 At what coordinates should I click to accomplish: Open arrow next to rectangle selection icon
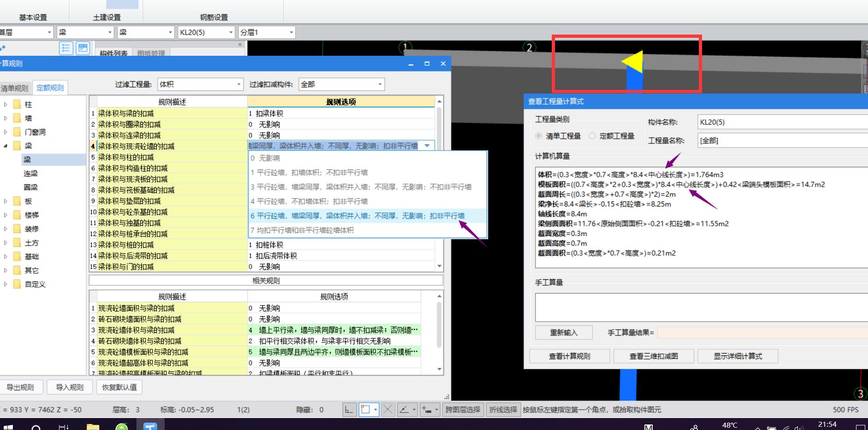click(x=376, y=409)
